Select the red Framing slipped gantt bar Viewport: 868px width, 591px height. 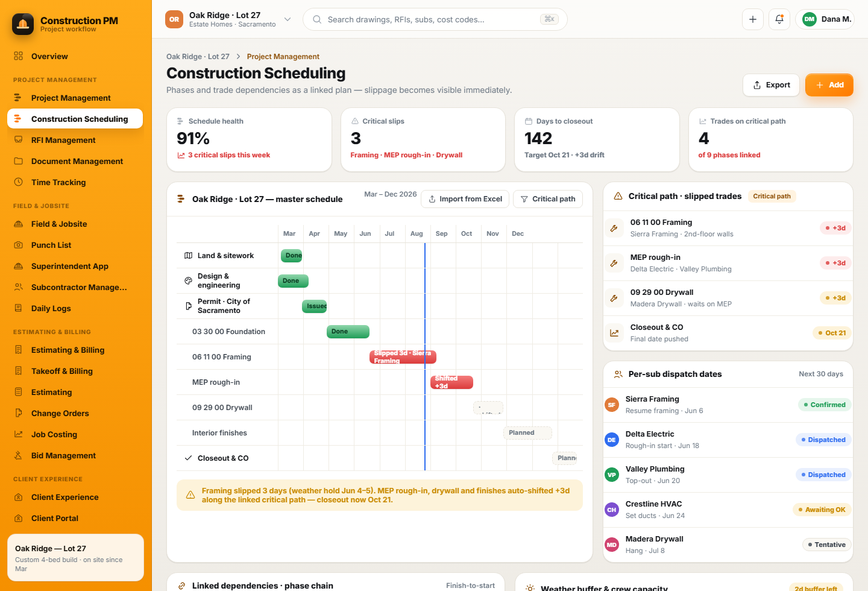pyautogui.click(x=403, y=357)
